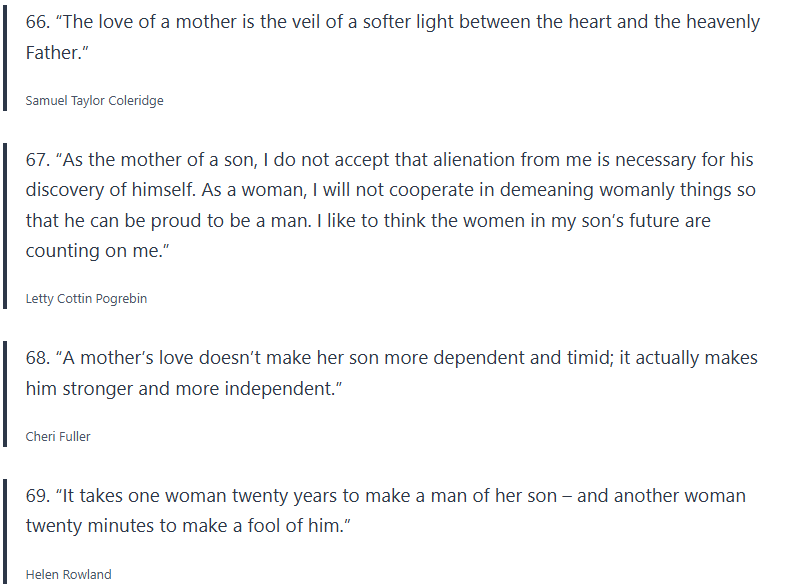Click the number 68 at quote start
809x586 pixels.
(37, 358)
